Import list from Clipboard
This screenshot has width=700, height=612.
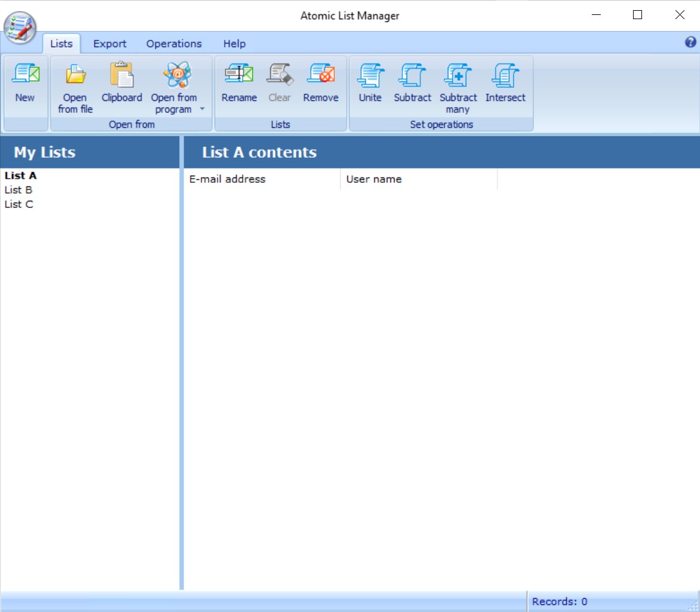tap(121, 84)
